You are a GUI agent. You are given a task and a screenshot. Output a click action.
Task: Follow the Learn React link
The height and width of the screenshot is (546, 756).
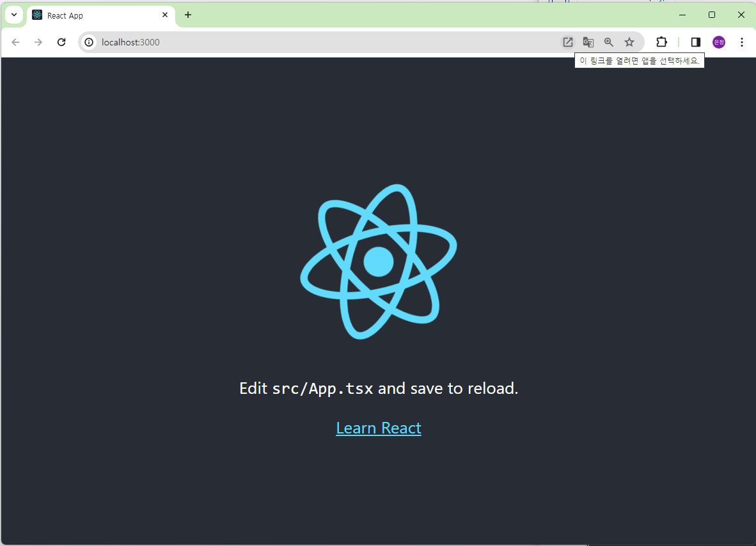pos(379,428)
